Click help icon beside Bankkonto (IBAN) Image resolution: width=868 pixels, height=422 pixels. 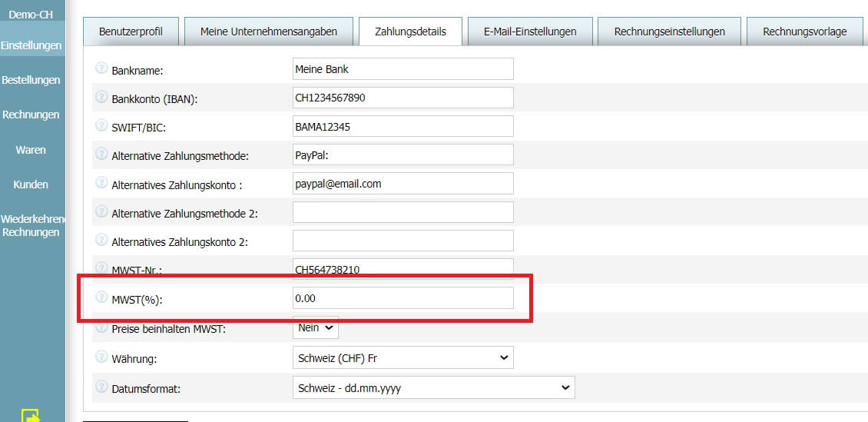(x=101, y=97)
